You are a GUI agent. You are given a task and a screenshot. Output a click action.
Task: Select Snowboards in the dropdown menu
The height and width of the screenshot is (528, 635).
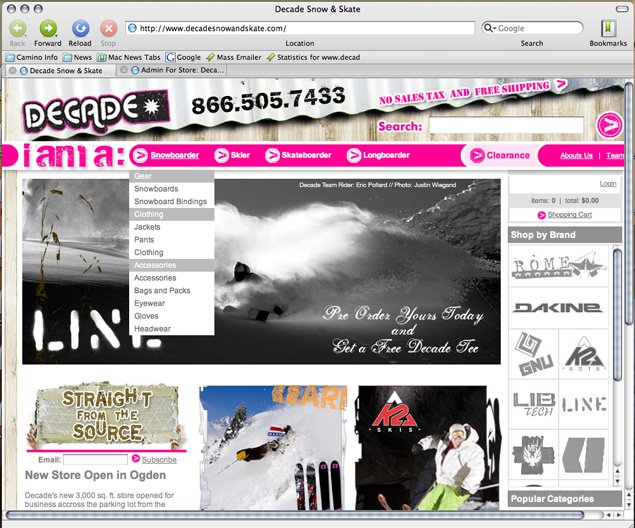(x=156, y=189)
